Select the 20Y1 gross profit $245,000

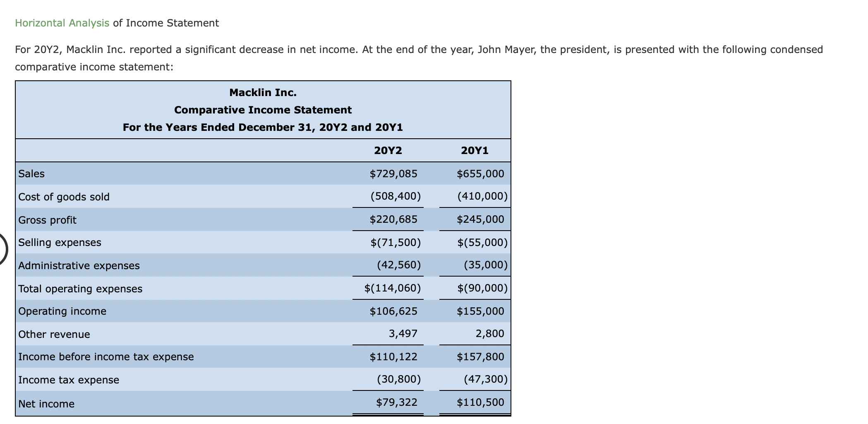[481, 219]
